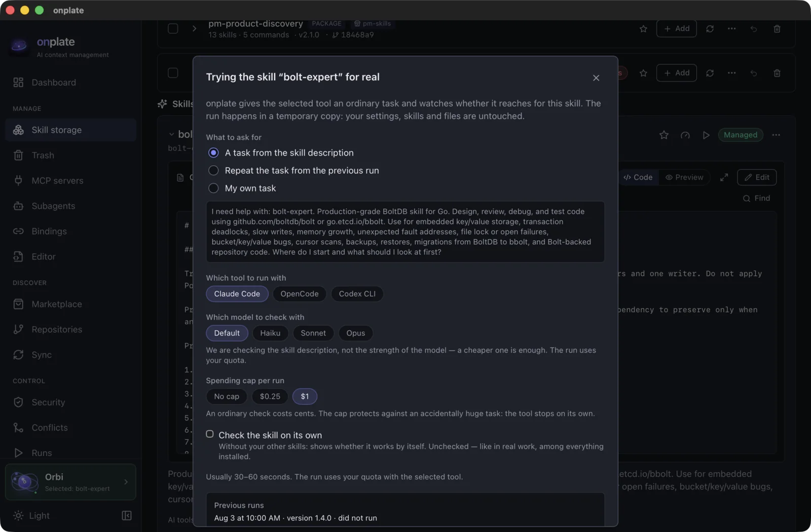Star the pm-product-discovery package
811x532 pixels.
click(643, 29)
